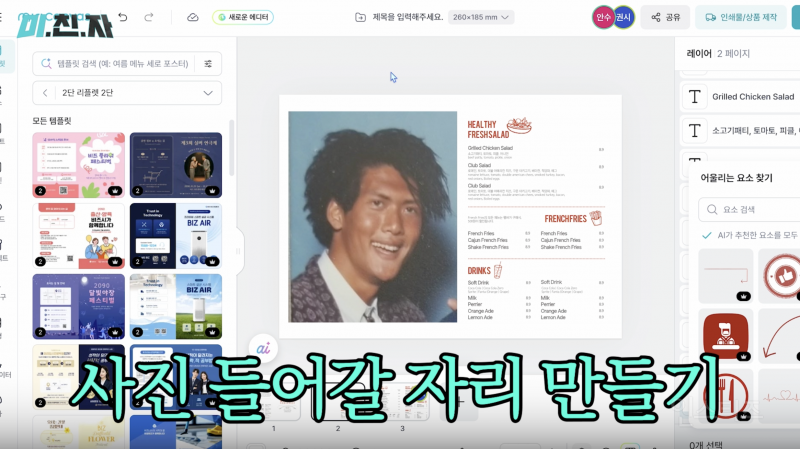Pick the thin red corner line element
The width and height of the screenshot is (800, 449).
pos(726,276)
